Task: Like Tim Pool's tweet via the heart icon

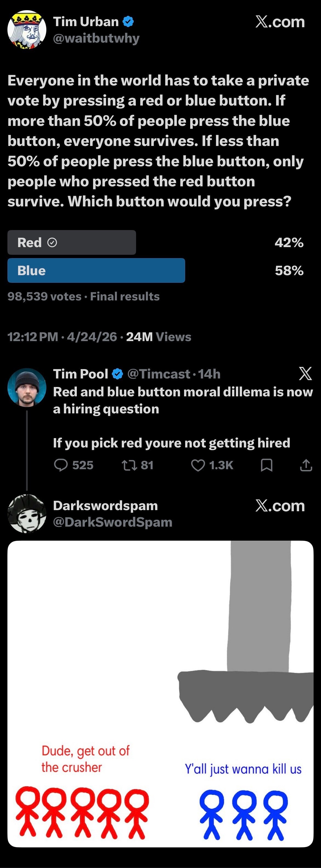Action: pos(198,465)
